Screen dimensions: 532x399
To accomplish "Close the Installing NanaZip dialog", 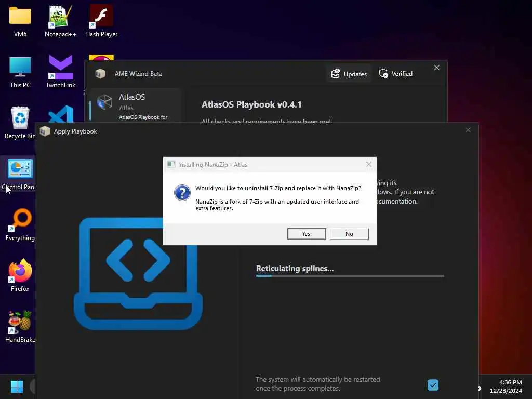I will [x=369, y=164].
